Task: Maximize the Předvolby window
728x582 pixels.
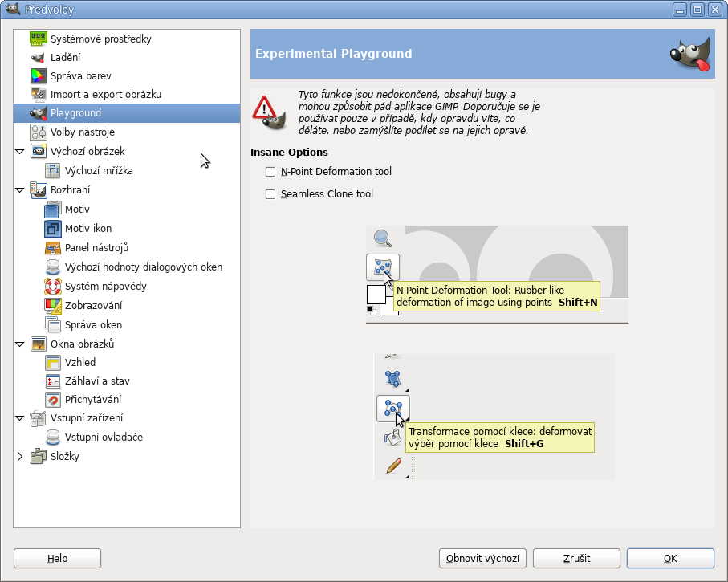Action: [697, 10]
